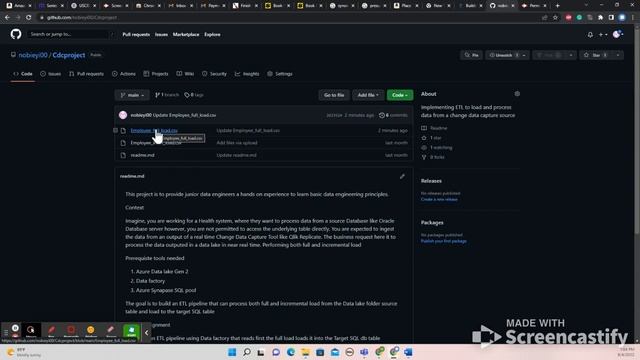Image resolution: width=640 pixels, height=360 pixels.
Task: Select the Screencastify mouse focus tool
Action: click(31, 331)
